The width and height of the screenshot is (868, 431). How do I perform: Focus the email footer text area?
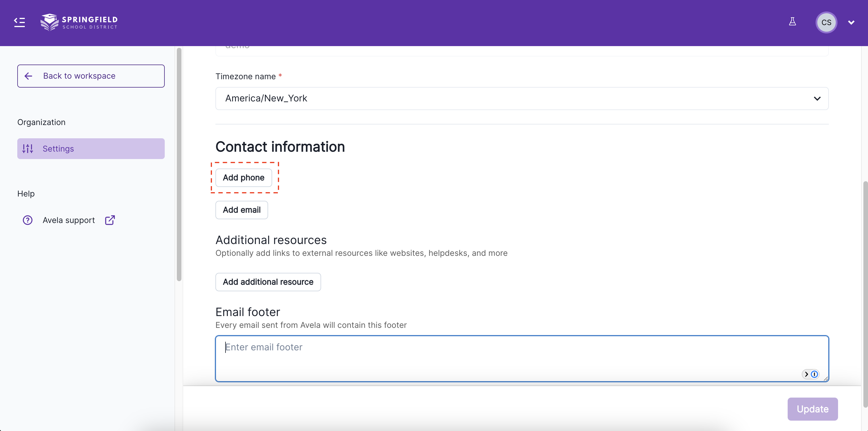click(505, 358)
